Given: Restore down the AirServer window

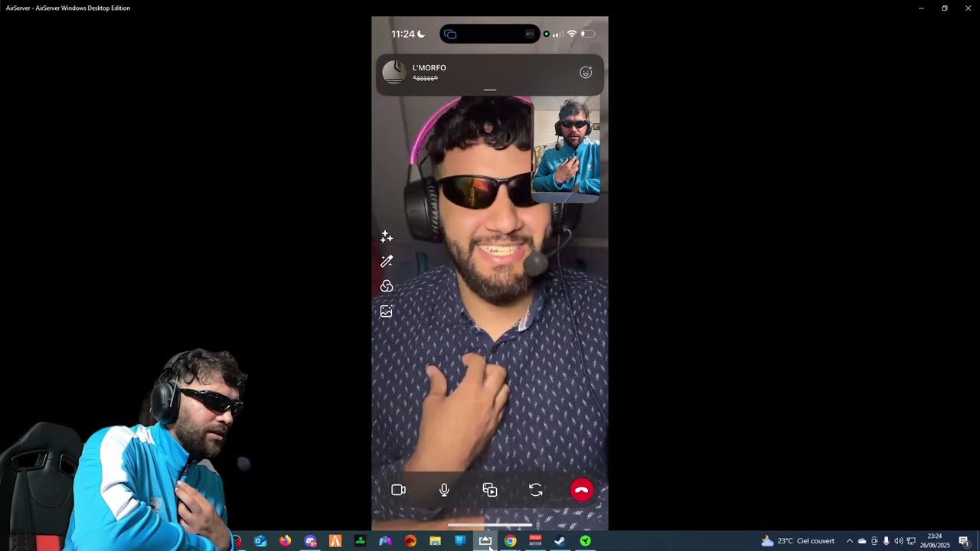Looking at the screenshot, I should pyautogui.click(x=945, y=8).
